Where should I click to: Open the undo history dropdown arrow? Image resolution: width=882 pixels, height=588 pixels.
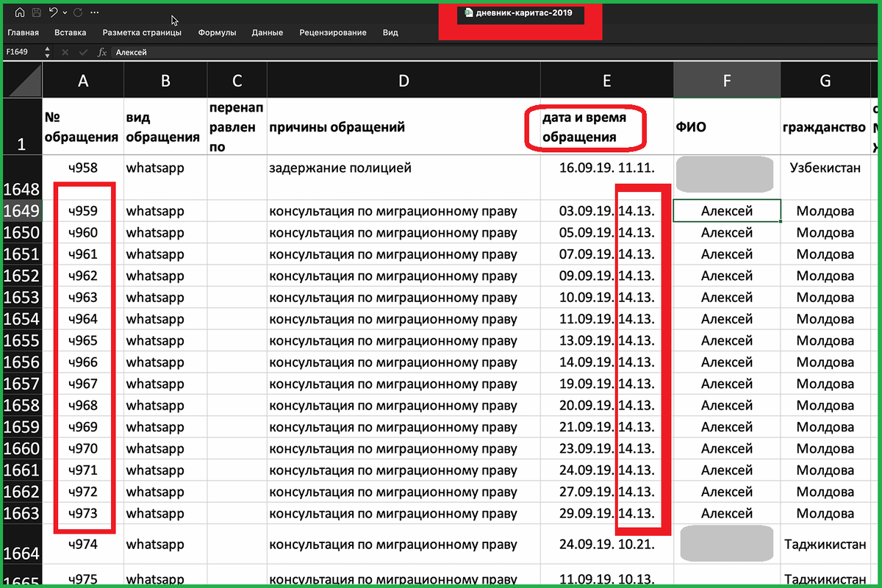tap(65, 12)
